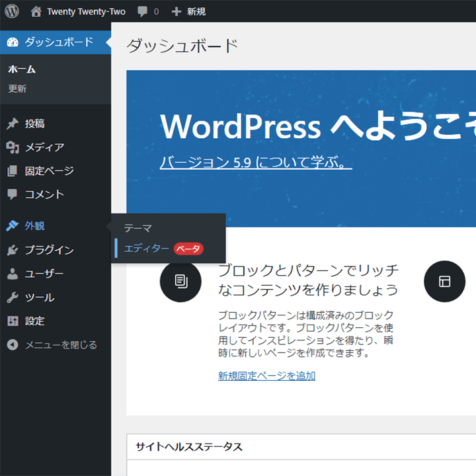Click the pushpin icon for 投稿
Viewport: 476px width, 476px height.
(13, 124)
